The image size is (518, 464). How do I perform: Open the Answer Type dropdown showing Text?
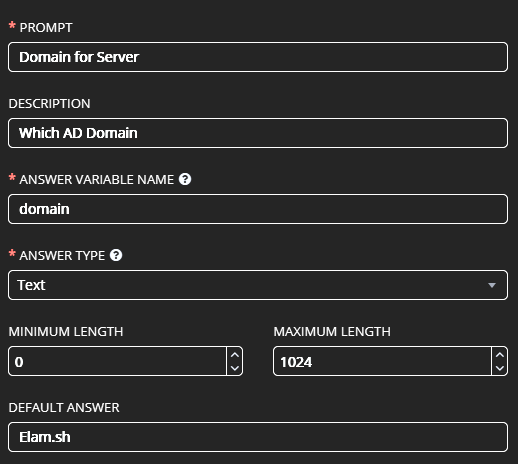(258, 285)
